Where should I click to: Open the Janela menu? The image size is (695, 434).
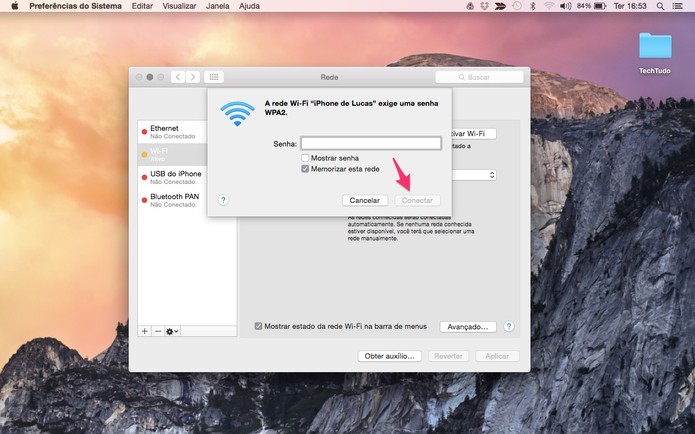coord(218,6)
